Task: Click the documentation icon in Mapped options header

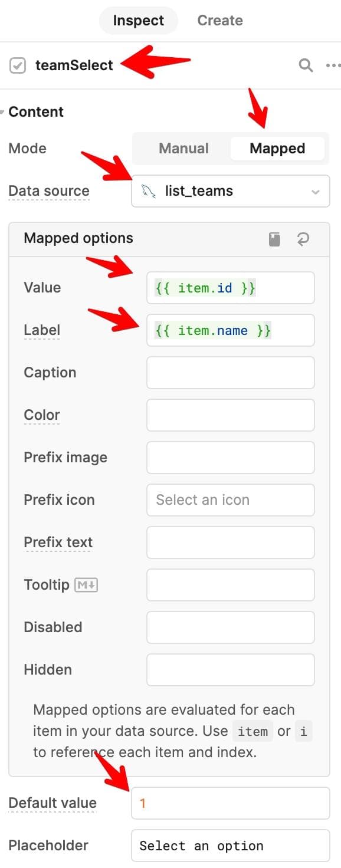Action: pyautogui.click(x=274, y=239)
